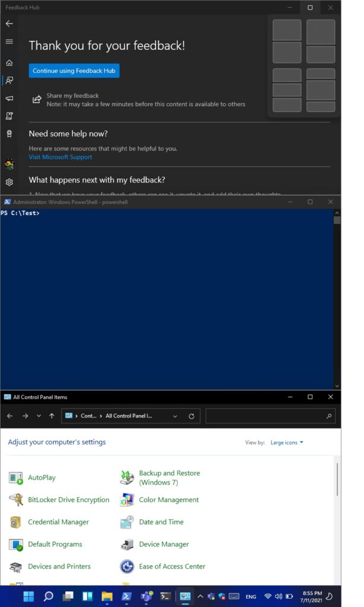Open recent locations chevron in Control Panel
Viewport: 364px width, 607px height.
39,416
